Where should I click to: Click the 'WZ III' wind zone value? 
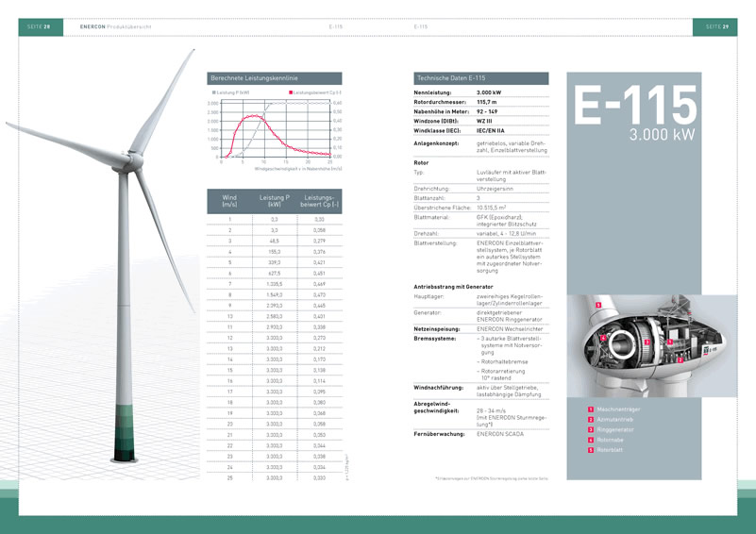(x=484, y=121)
